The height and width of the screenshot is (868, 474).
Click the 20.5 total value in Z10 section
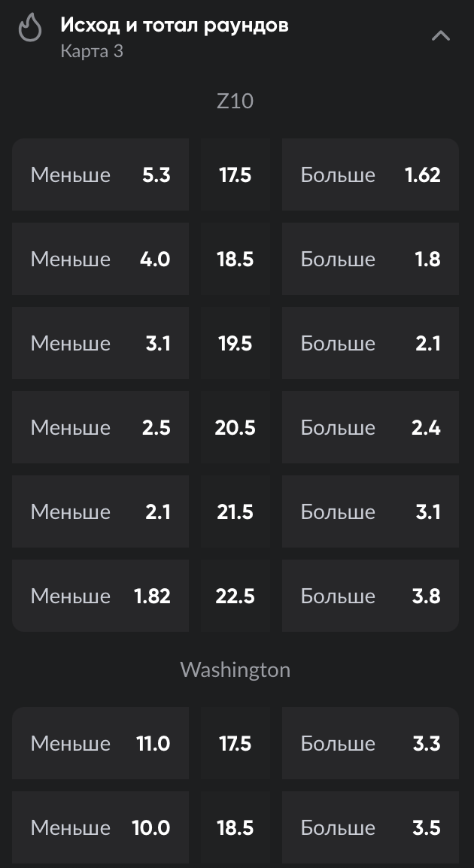coord(235,428)
